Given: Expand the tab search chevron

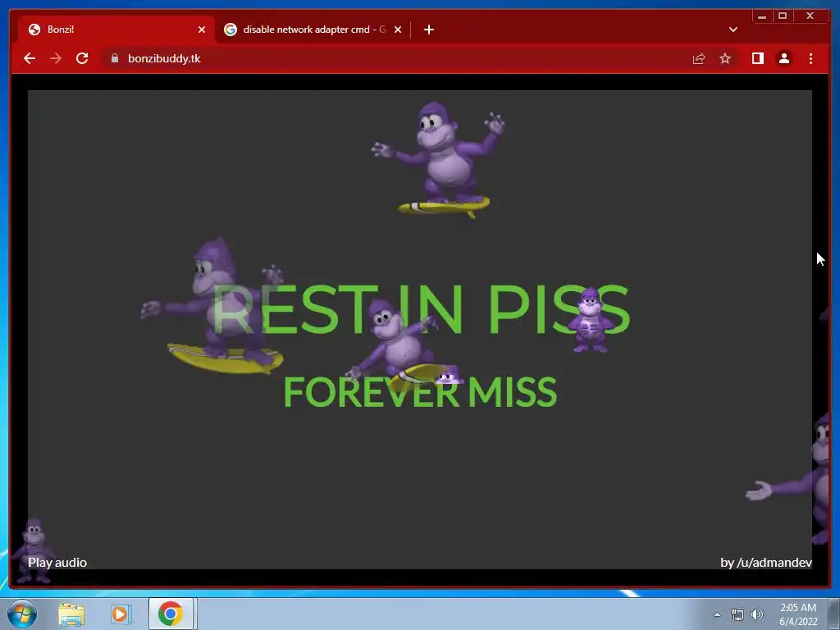Looking at the screenshot, I should click(733, 30).
